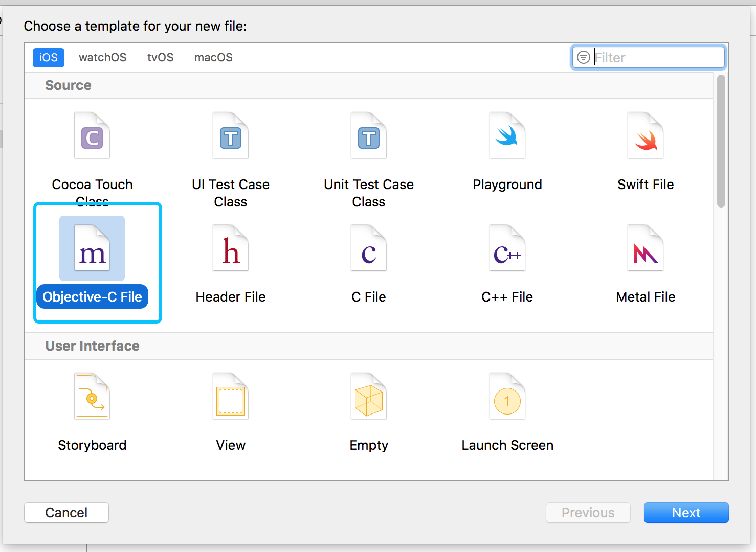This screenshot has width=756, height=552.
Task: Open the macOS templates tab
Action: click(x=214, y=57)
